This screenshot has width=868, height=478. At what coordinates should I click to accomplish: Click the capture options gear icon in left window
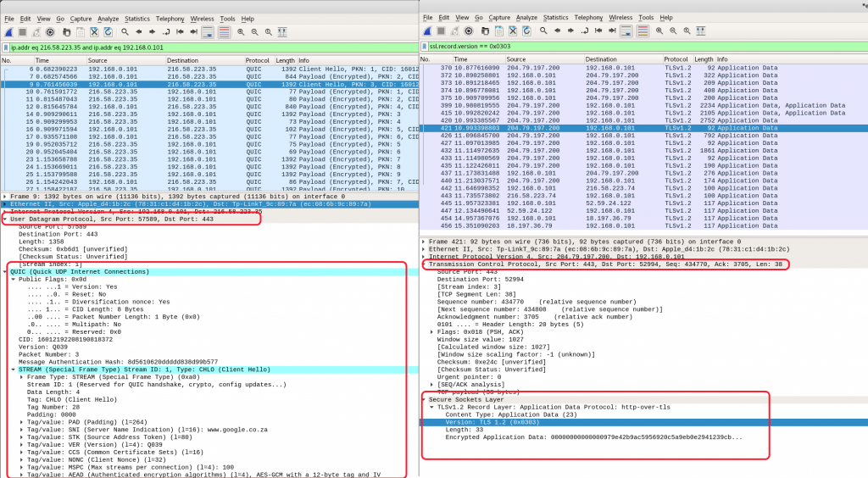50,32
